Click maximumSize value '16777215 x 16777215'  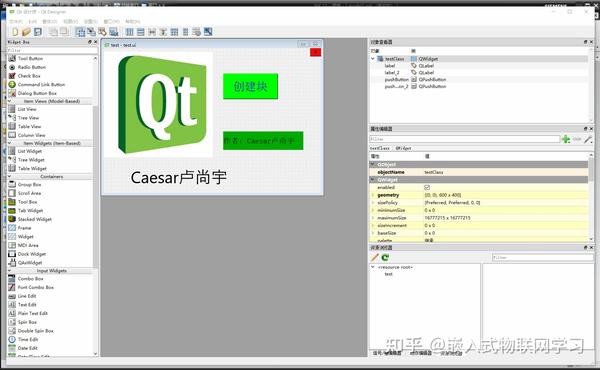click(x=447, y=218)
